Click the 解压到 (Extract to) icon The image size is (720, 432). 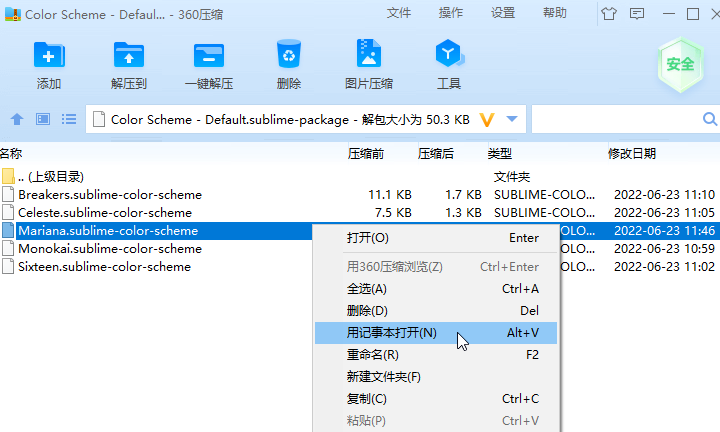pos(129,55)
